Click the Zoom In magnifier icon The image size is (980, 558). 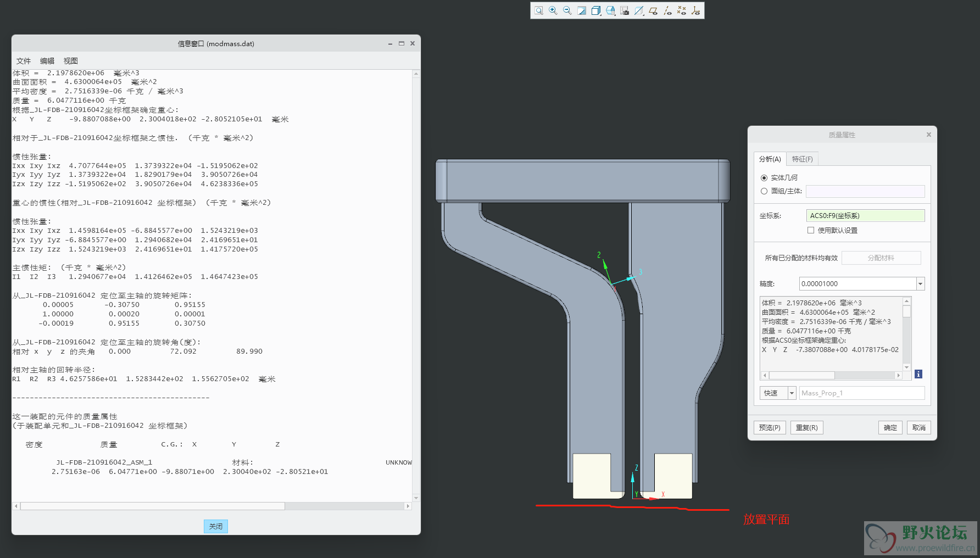pos(553,10)
